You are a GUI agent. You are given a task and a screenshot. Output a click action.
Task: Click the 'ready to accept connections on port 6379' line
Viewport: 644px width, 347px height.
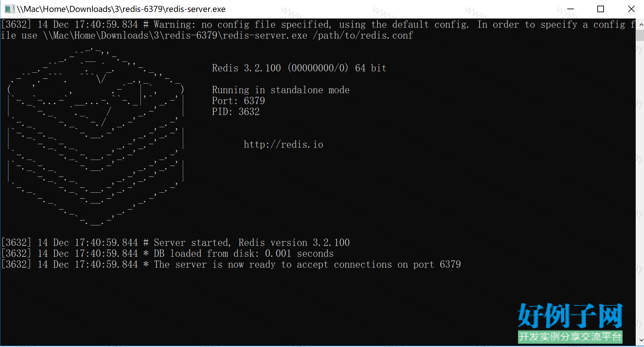pos(231,264)
